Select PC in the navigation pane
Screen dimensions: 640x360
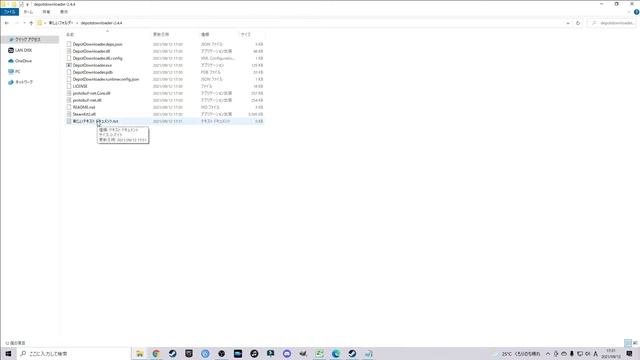14,71
